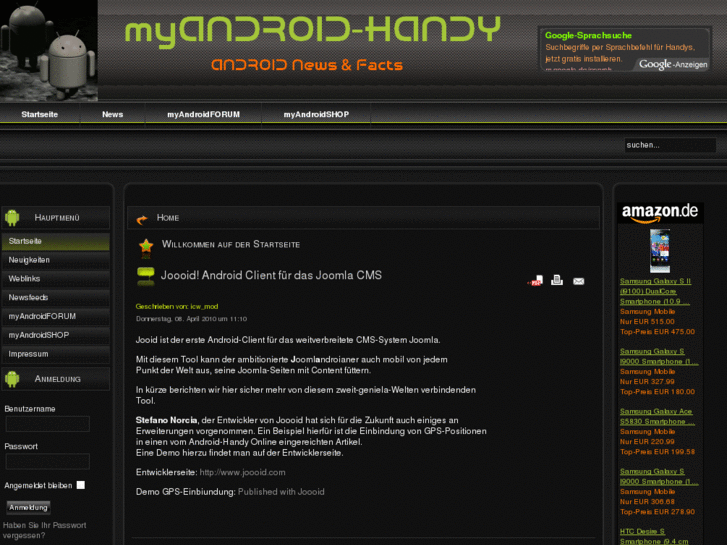Click the star icon beside Willkommen heading
The width and height of the screenshot is (727, 545).
point(146,248)
